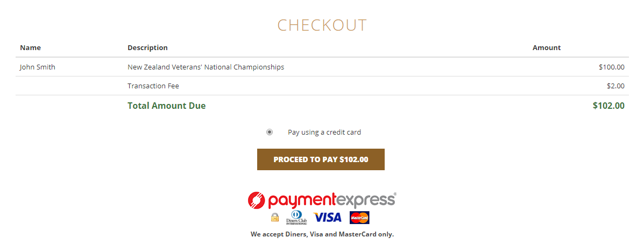
Task: Click the Proceed to Pay $102.00 button
Action: pyautogui.click(x=321, y=159)
